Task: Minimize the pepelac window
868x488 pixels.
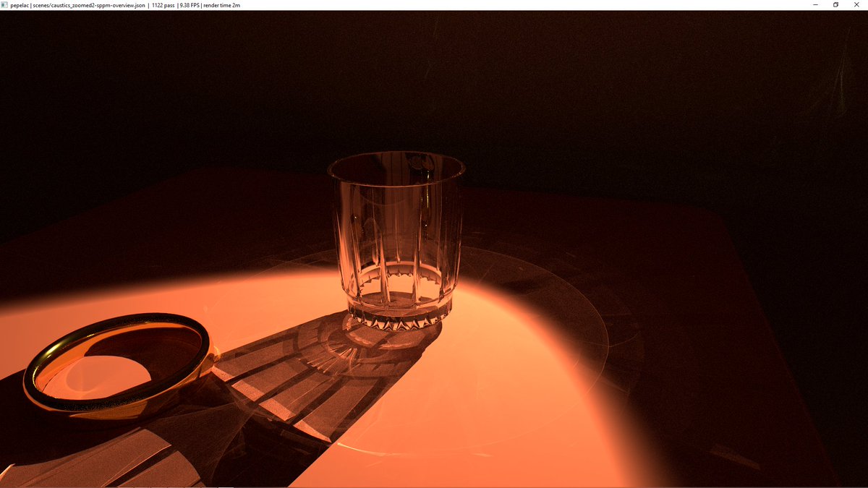Action: pos(814,4)
